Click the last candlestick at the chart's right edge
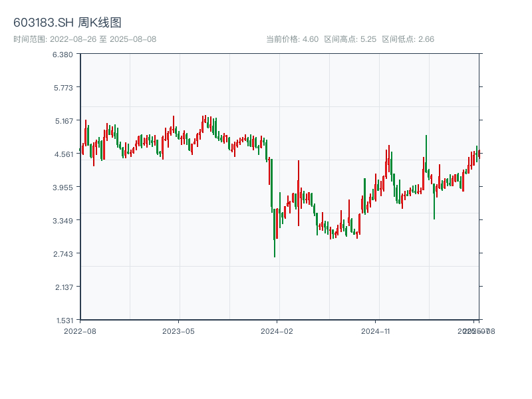Screen dimensions: 532x399 coord(479,154)
